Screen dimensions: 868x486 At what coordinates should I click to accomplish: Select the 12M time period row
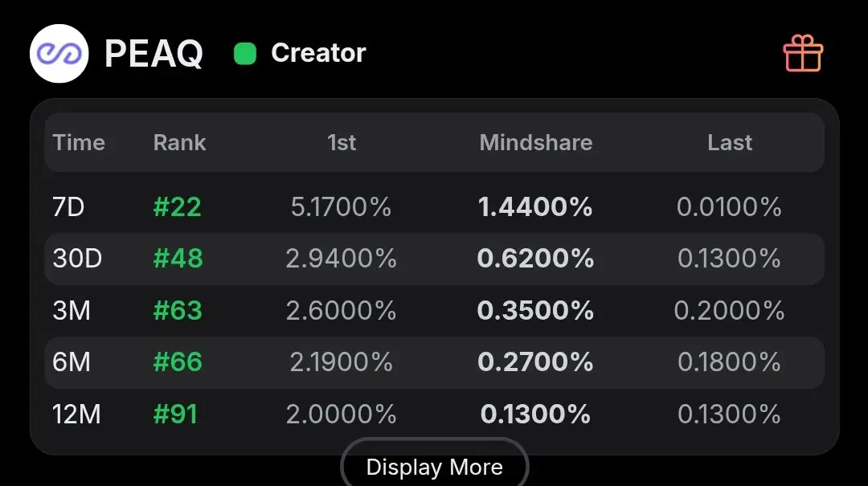pos(435,414)
